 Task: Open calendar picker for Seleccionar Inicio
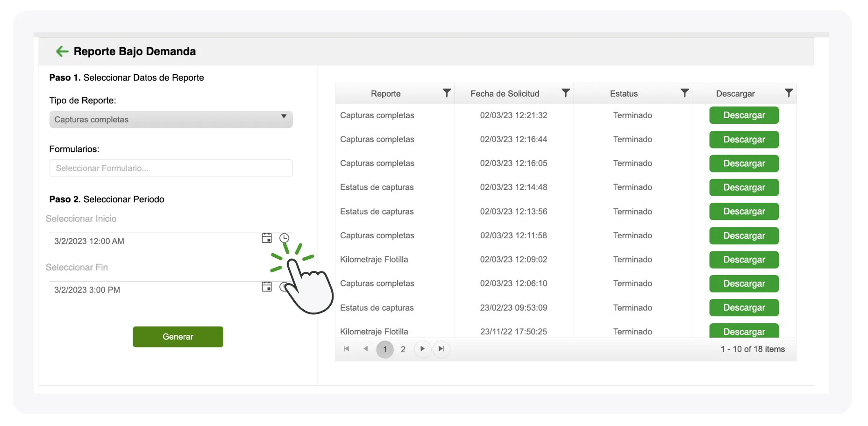point(267,238)
